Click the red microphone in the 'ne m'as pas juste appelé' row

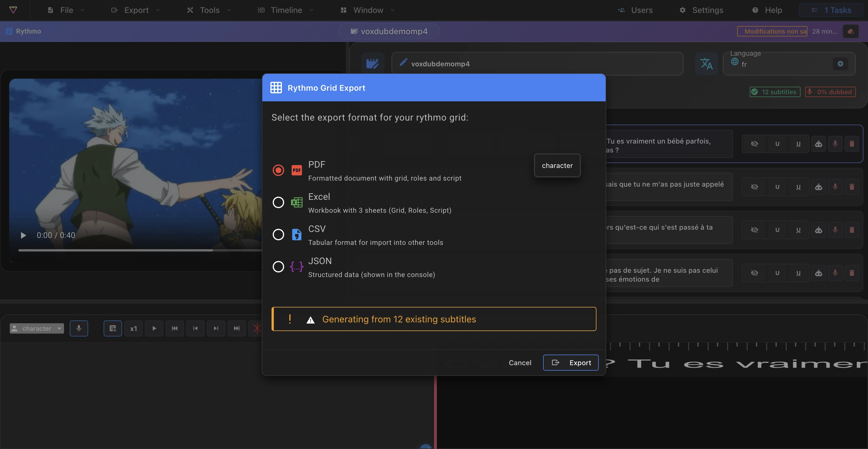[x=835, y=187]
